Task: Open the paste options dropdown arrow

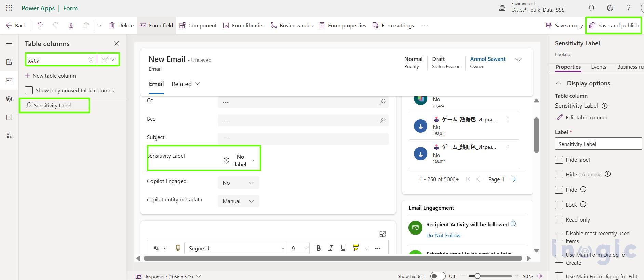Action: [100, 25]
